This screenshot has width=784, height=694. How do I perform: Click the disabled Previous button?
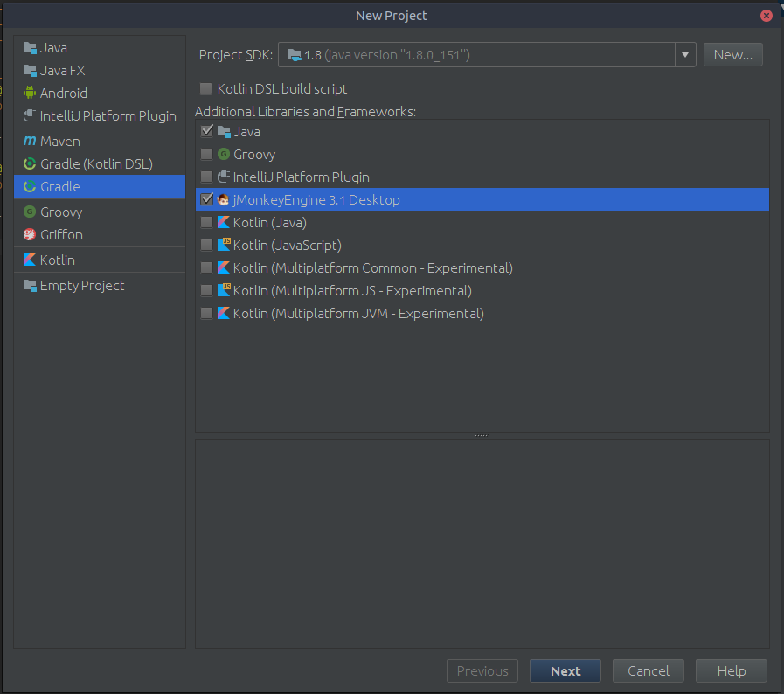[x=482, y=671]
